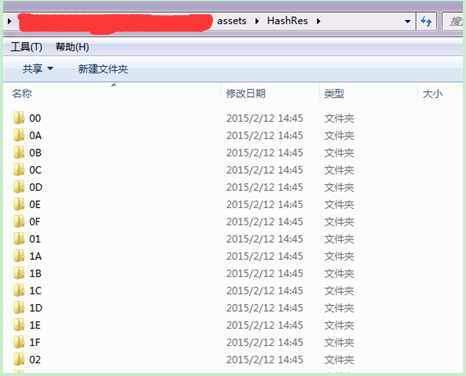The height and width of the screenshot is (376, 466).
Task: Click the HashRes breadcrumb segment
Action: [287, 21]
